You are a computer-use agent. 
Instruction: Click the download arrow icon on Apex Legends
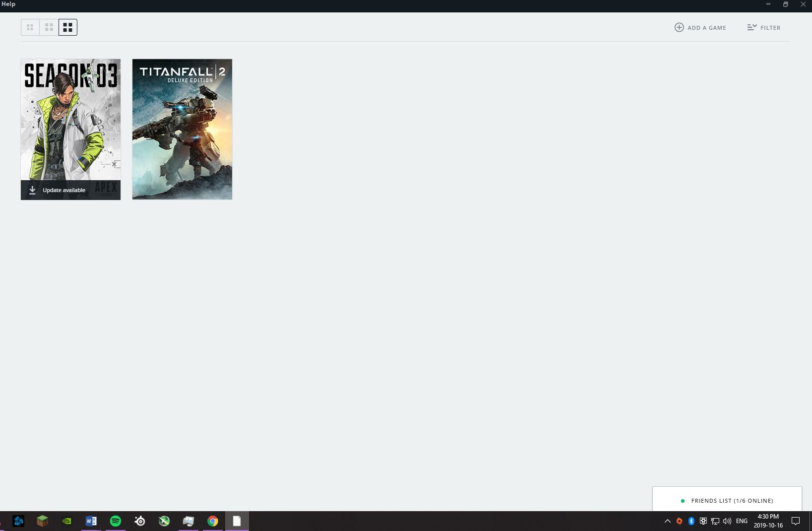point(32,190)
